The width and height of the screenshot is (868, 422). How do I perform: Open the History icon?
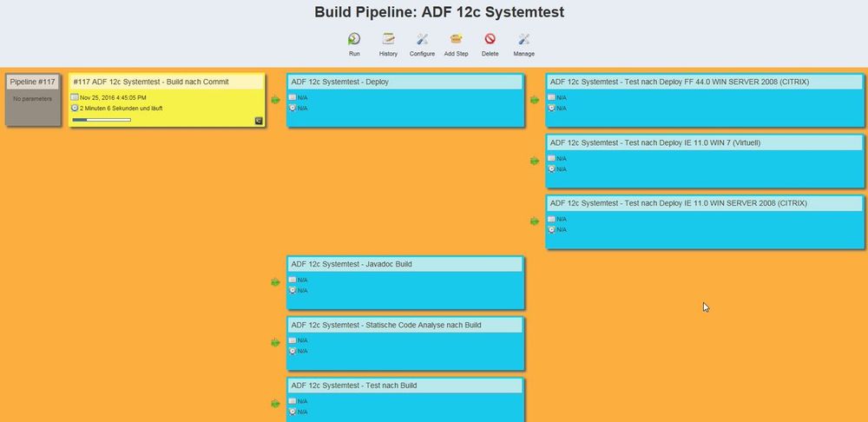pyautogui.click(x=389, y=39)
